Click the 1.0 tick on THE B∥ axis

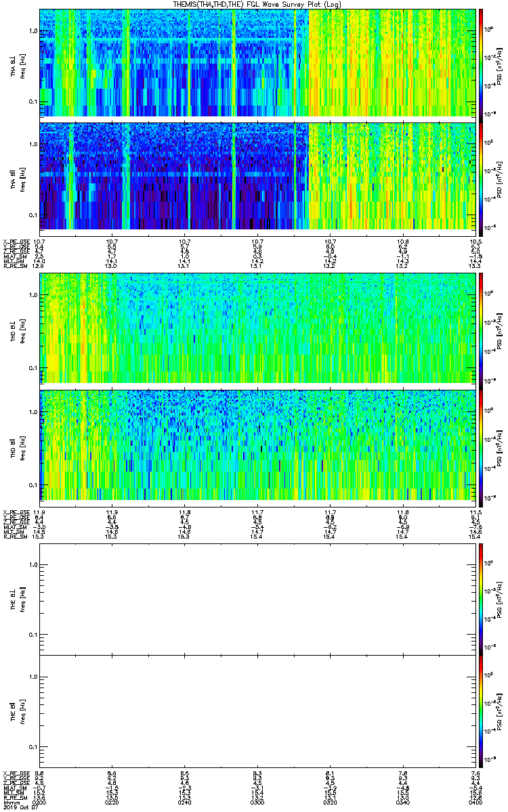pos(33,677)
